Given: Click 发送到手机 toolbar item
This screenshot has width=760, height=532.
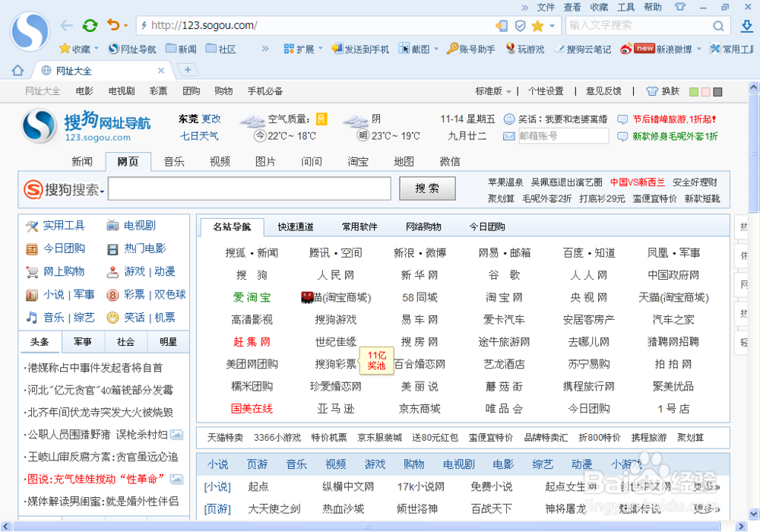Looking at the screenshot, I should point(360,49).
